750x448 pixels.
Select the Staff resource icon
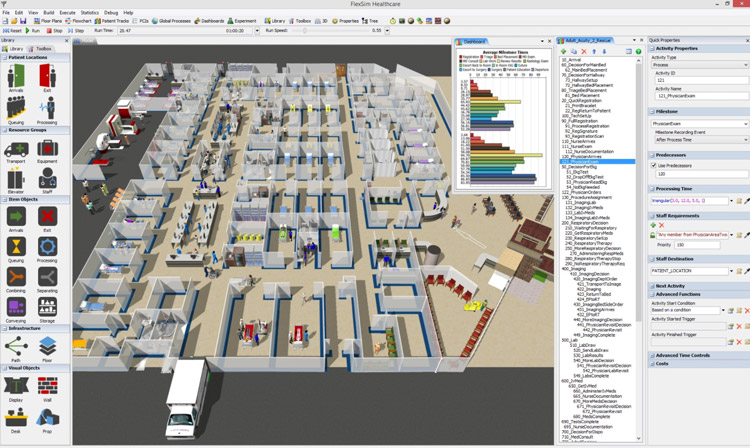coord(47,178)
